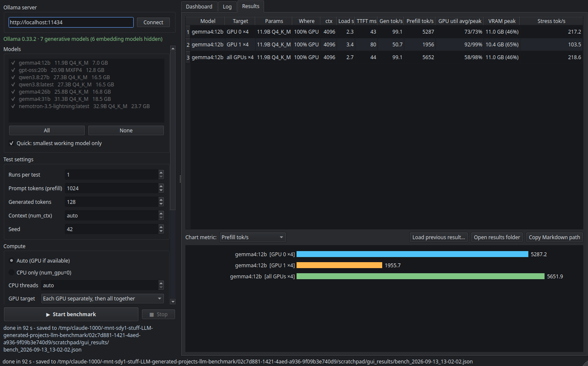
Task: Open the Chart metric dropdown
Action: tap(253, 237)
